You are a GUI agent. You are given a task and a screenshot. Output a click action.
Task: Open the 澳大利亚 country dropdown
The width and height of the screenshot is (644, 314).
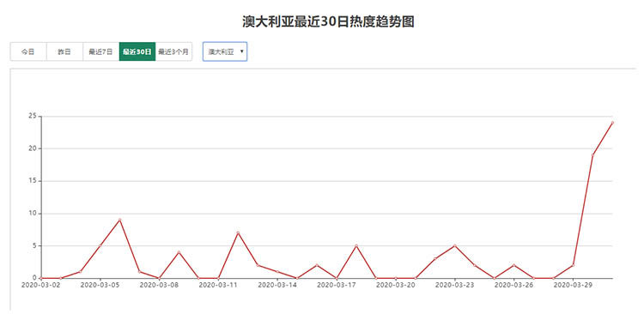click(225, 51)
